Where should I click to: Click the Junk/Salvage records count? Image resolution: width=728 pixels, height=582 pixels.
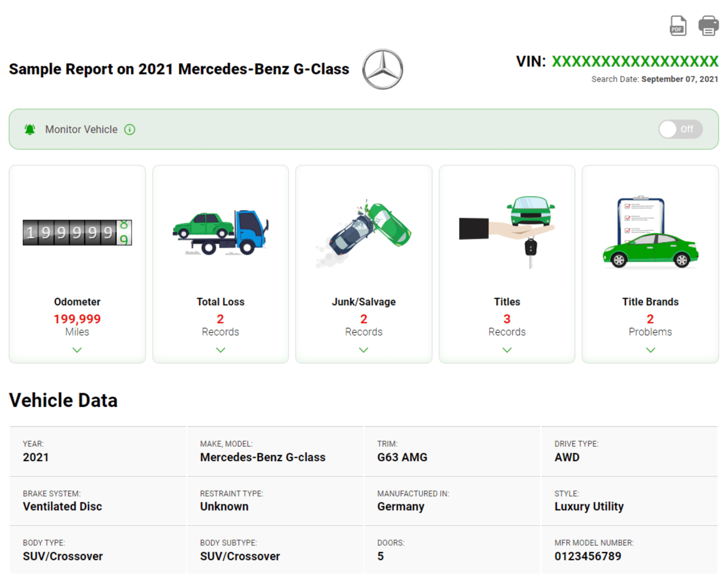[364, 319]
